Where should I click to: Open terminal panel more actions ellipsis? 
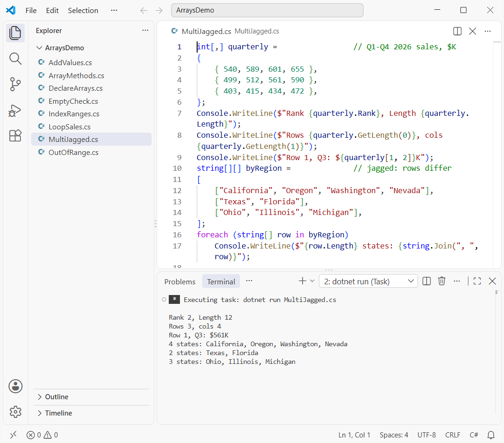(457, 281)
